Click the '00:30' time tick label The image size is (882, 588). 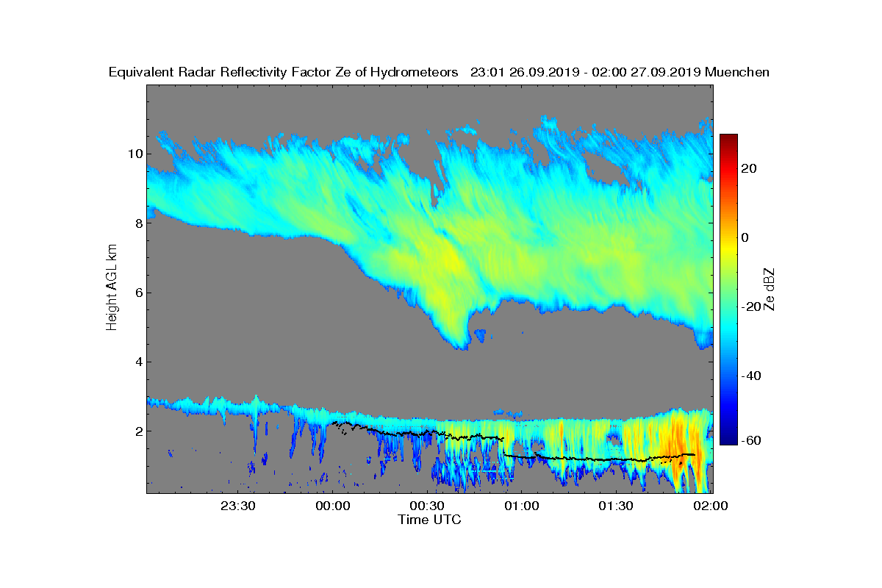pyautogui.click(x=427, y=506)
